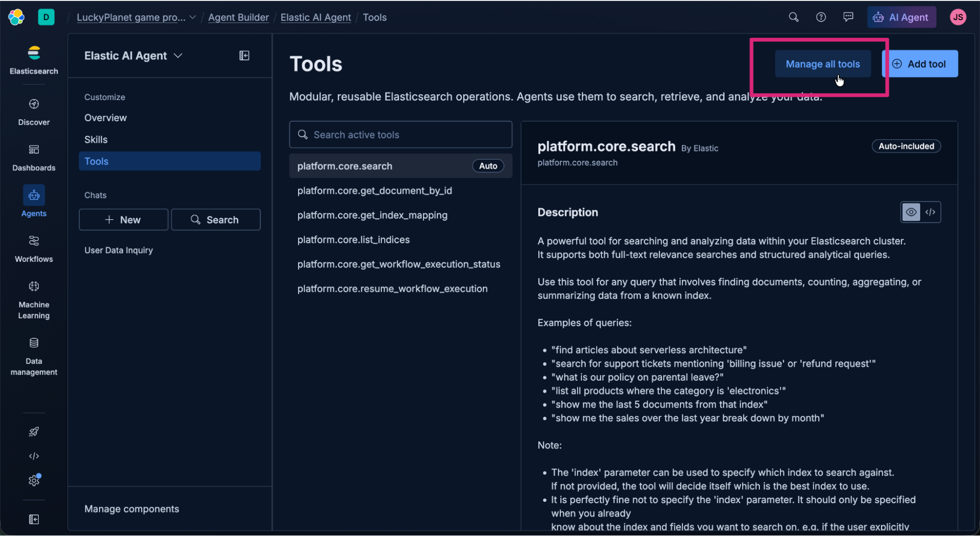Click the search magnifier in the top header
980x536 pixels.
pos(793,17)
